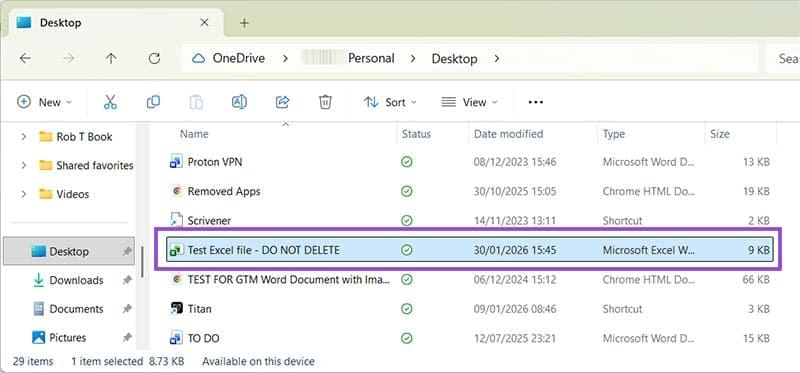The image size is (800, 373).
Task: Open the View dropdown menu
Action: (469, 102)
